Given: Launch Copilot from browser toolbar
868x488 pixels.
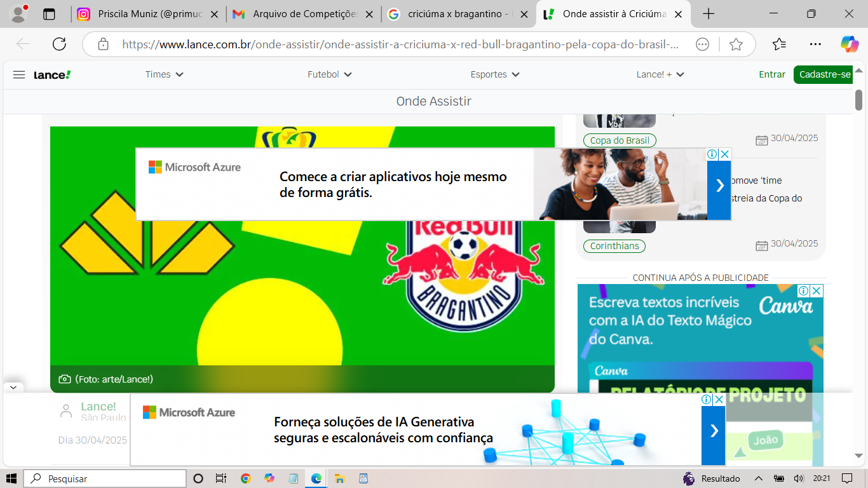Looking at the screenshot, I should click(850, 44).
